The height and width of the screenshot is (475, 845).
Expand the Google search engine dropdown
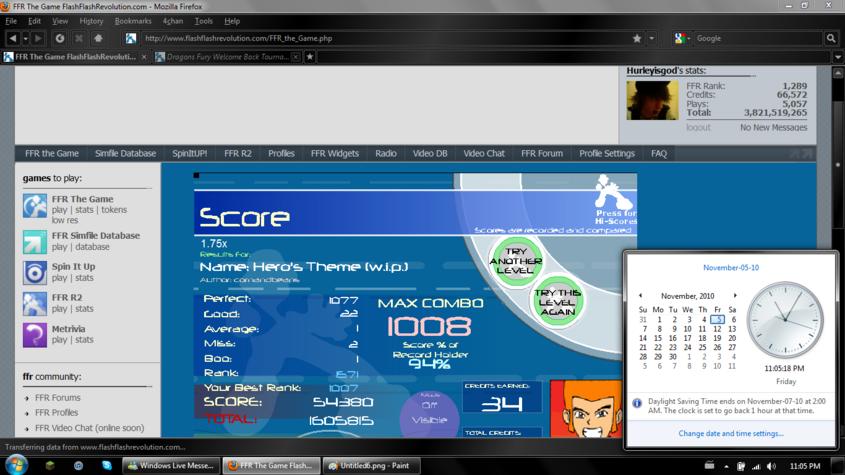(688, 39)
